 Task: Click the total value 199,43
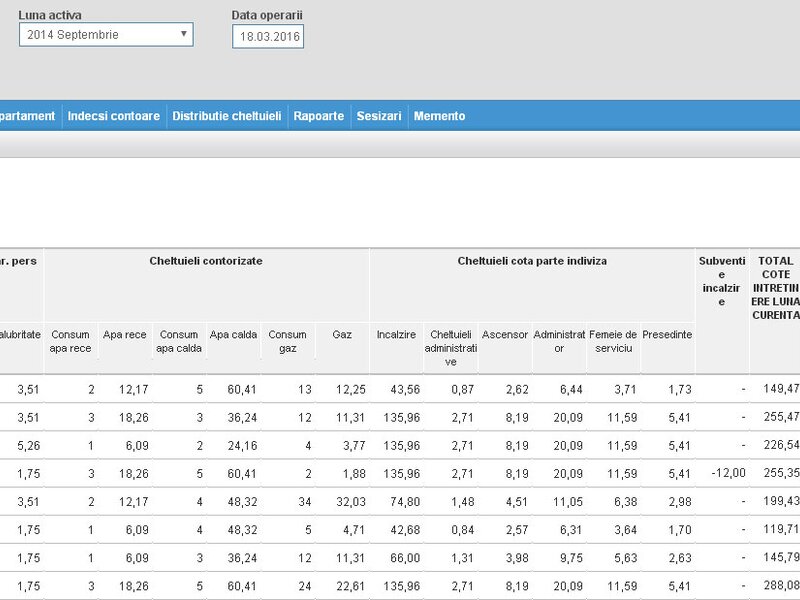[x=781, y=501]
